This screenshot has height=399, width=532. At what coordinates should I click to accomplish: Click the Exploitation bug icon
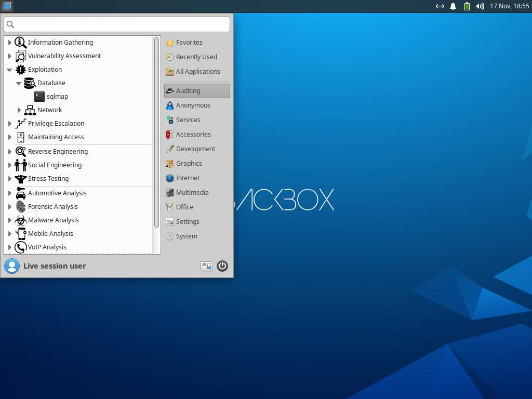click(x=20, y=70)
